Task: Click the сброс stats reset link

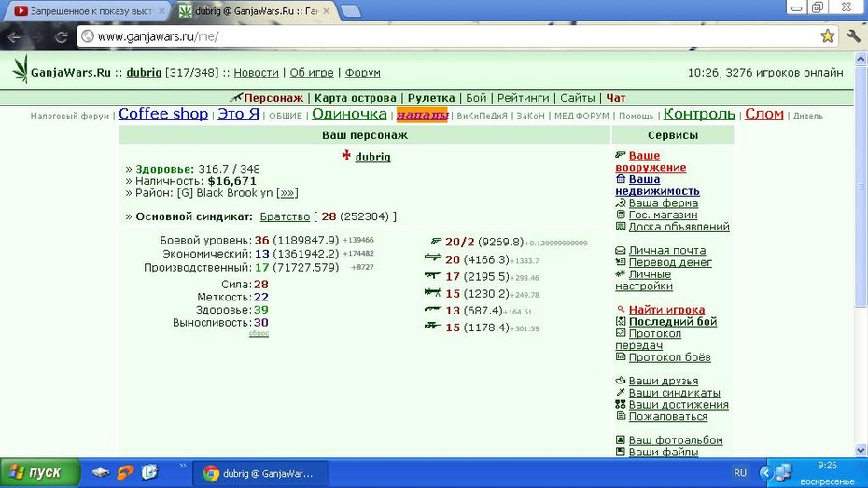Action: pyautogui.click(x=259, y=333)
